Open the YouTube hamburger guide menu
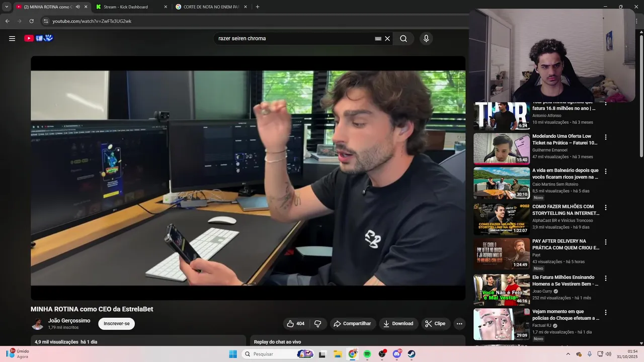 click(x=12, y=38)
